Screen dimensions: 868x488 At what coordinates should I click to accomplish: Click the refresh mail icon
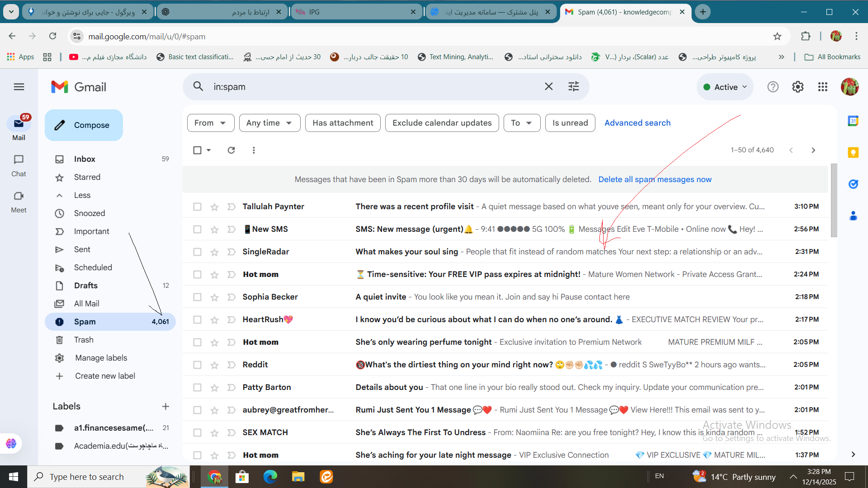pos(231,150)
